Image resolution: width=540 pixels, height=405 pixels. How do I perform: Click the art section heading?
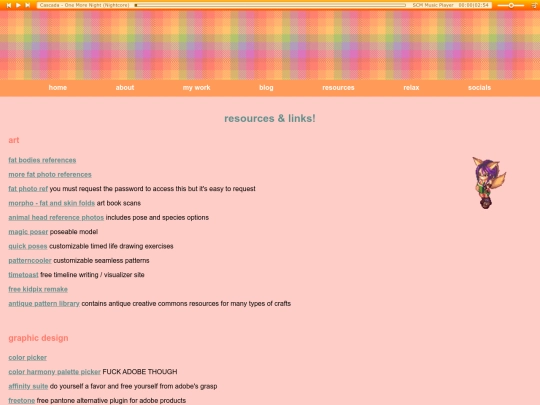coord(14,140)
